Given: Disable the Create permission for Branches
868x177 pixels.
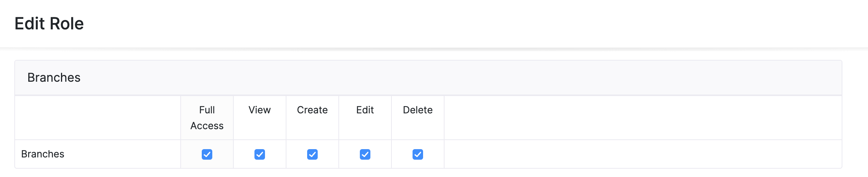Looking at the screenshot, I should pos(312,154).
